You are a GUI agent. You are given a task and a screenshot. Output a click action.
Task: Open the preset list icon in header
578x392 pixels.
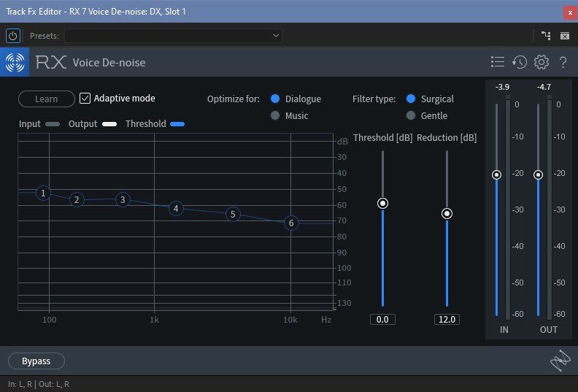pyautogui.click(x=498, y=62)
